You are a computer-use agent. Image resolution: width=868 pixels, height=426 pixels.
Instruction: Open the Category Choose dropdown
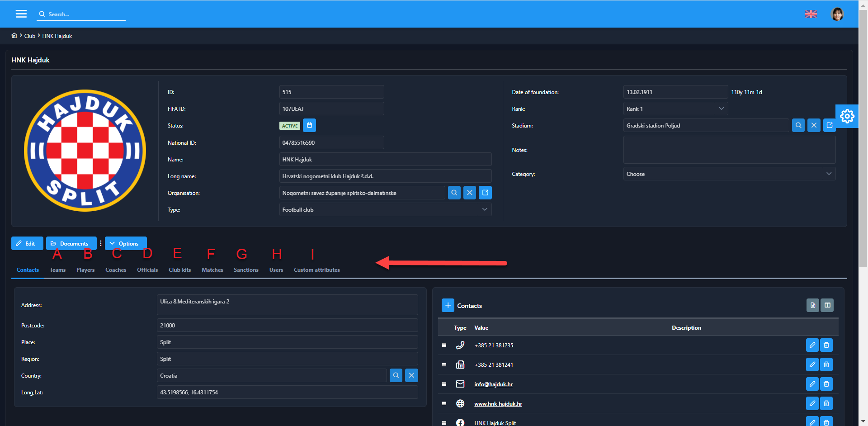tap(729, 174)
